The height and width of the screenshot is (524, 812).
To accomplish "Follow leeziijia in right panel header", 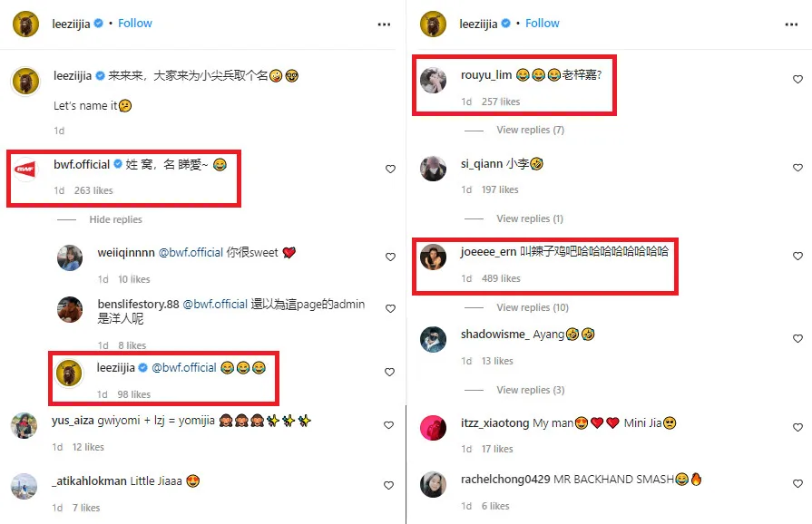I will [x=543, y=24].
